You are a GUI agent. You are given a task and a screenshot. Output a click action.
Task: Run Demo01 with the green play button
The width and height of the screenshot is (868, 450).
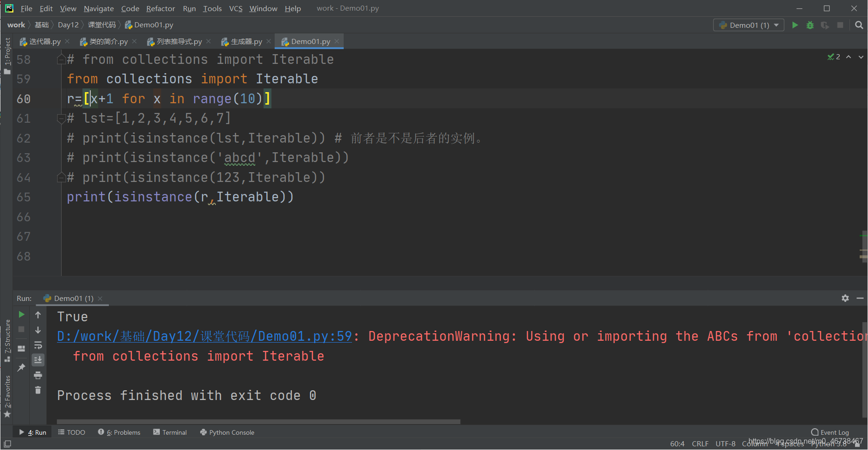point(795,25)
